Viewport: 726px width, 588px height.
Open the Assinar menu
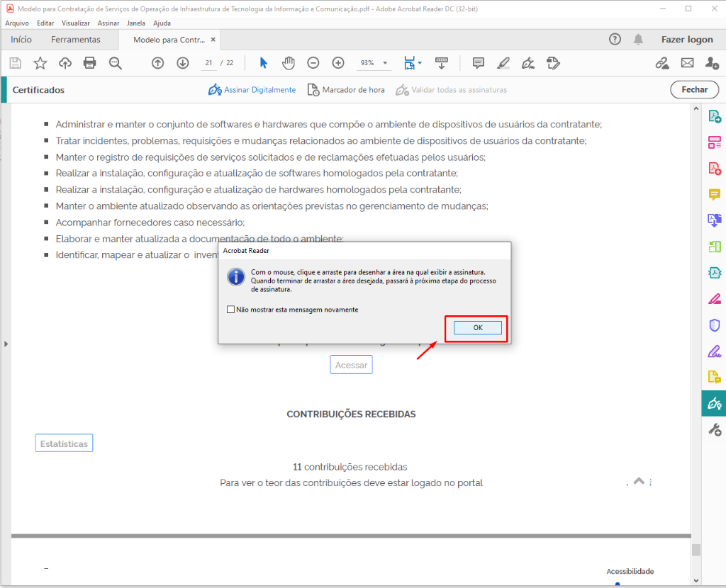click(108, 23)
